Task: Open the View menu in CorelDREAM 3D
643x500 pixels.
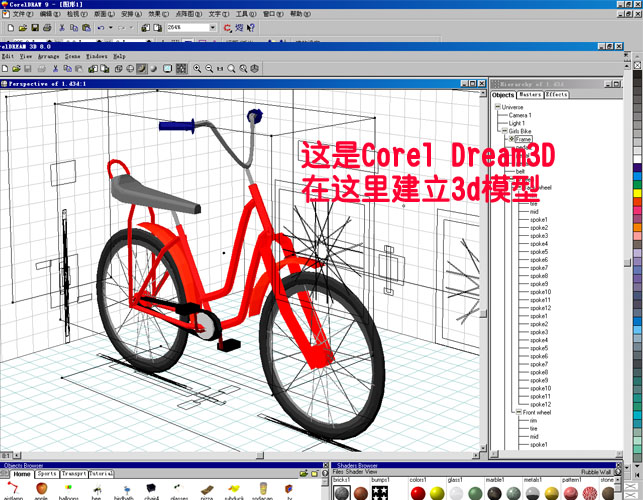Action: pyautogui.click(x=26, y=56)
